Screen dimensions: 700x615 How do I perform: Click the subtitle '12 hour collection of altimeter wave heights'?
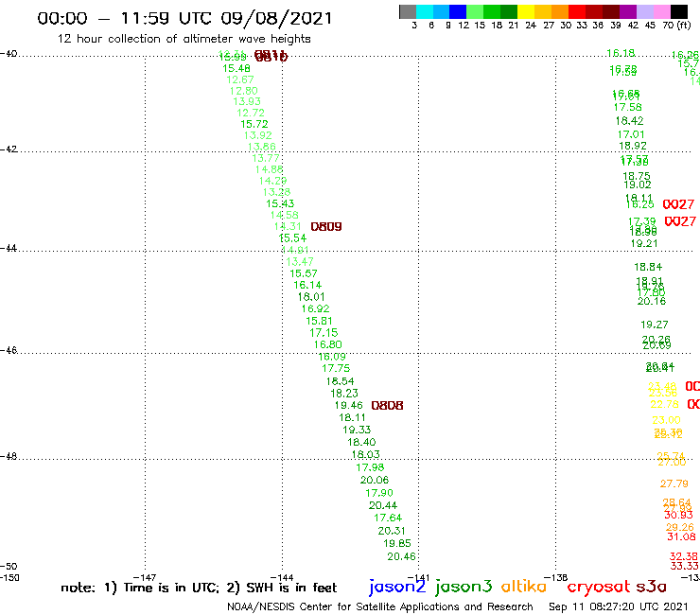point(184,39)
